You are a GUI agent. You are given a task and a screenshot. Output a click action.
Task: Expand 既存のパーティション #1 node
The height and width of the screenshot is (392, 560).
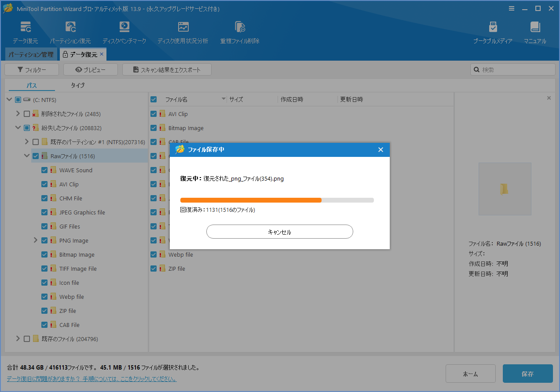click(27, 142)
